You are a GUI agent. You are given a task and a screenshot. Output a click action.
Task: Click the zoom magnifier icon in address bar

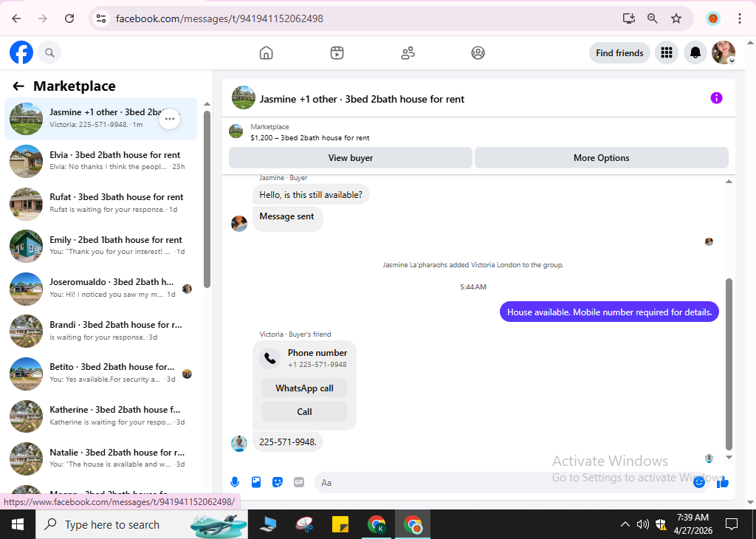(x=653, y=18)
